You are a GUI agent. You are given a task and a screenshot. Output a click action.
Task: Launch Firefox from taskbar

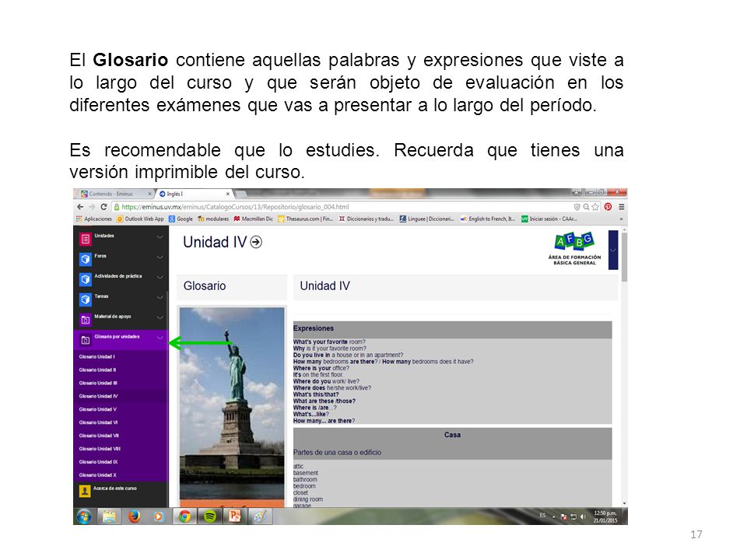(x=135, y=516)
